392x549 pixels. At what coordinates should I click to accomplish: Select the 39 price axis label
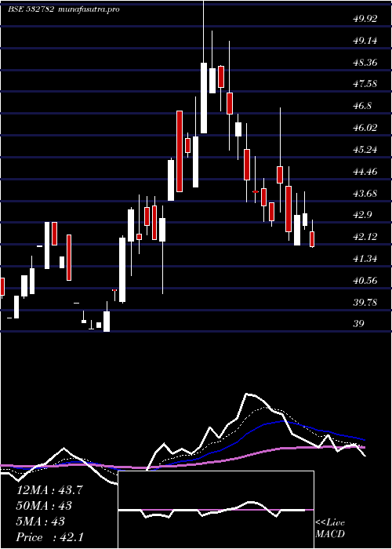pyautogui.click(x=359, y=323)
